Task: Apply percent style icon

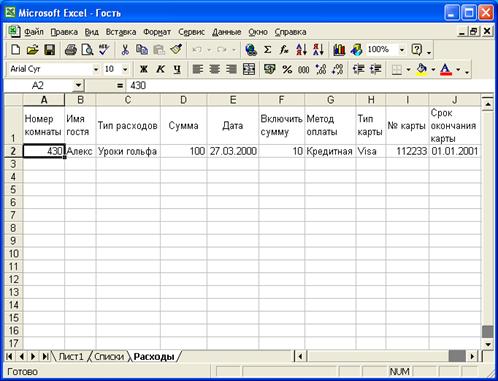Action: click(287, 69)
